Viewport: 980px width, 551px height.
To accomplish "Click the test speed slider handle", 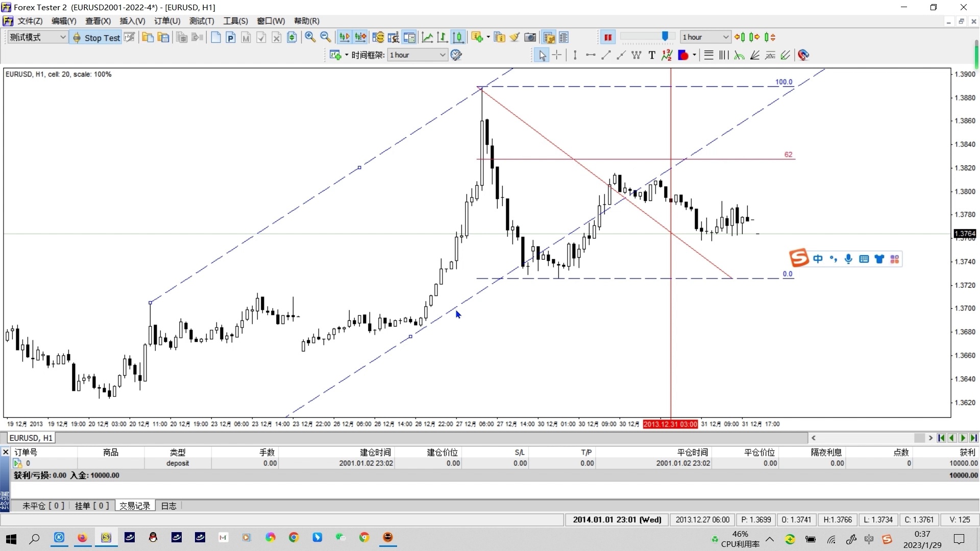I will click(665, 36).
